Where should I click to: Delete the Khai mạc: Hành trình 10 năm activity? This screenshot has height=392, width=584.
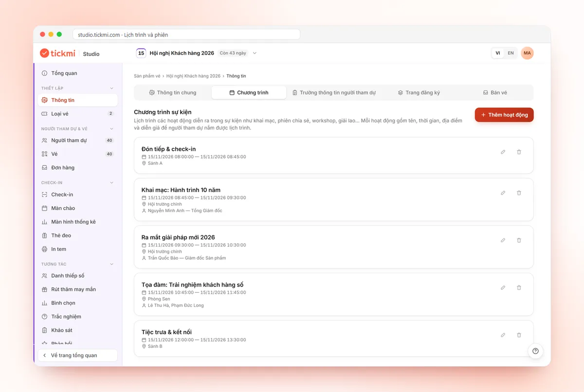[x=519, y=193]
